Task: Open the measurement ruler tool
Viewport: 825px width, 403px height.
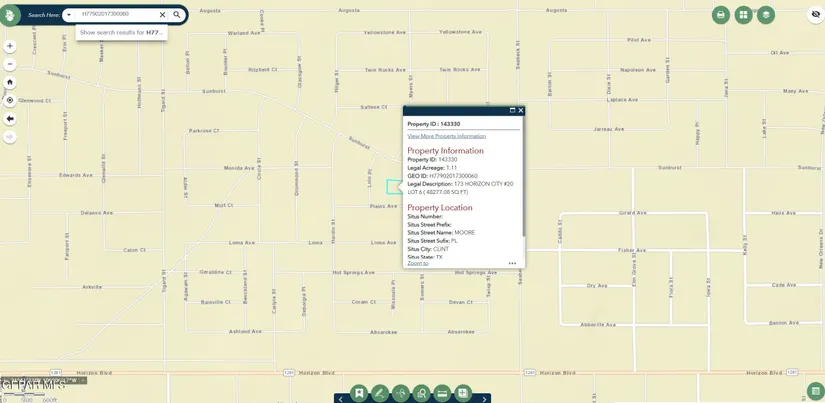Action: [x=442, y=394]
